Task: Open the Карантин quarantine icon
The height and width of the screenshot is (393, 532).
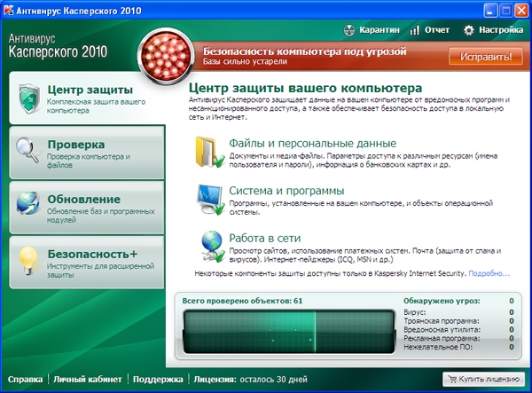Action: point(349,30)
